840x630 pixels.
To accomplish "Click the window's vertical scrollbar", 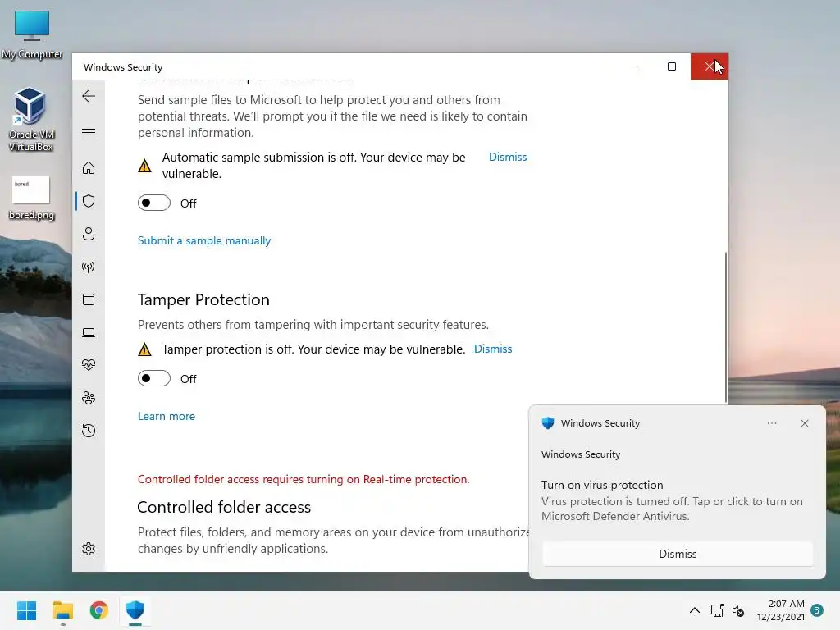I will (726, 326).
